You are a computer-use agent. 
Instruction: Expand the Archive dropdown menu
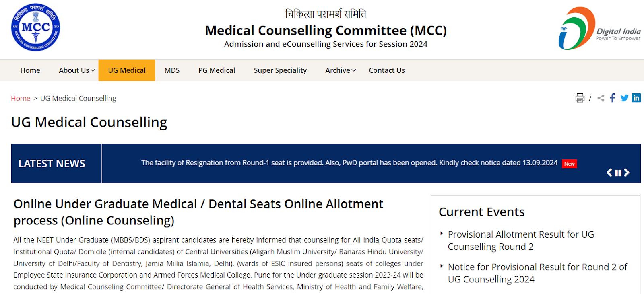click(341, 70)
